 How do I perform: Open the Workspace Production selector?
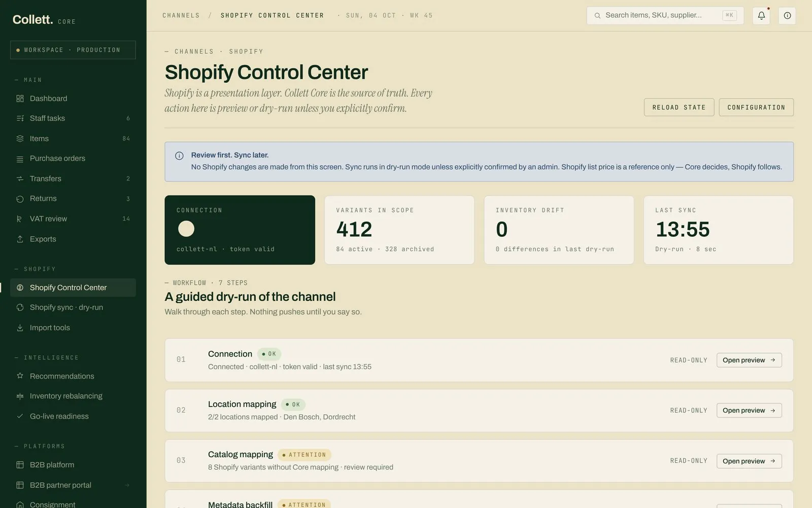click(x=73, y=50)
